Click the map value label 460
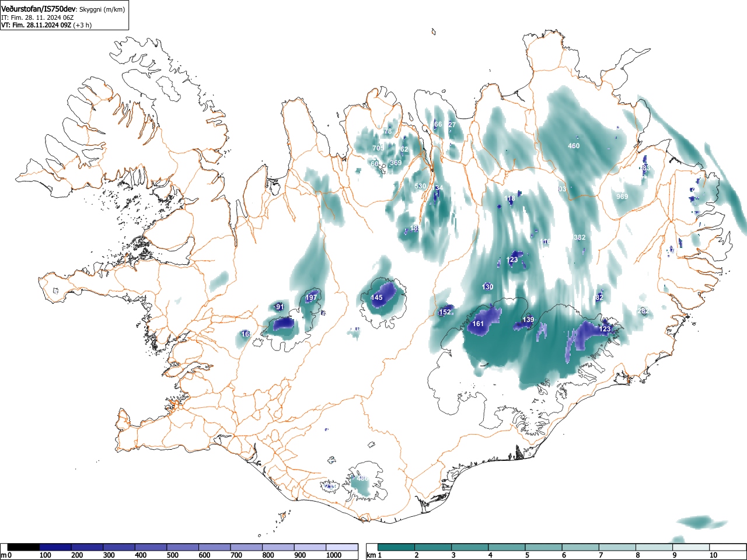Viewport: 747px width, 560px height. coord(574,146)
